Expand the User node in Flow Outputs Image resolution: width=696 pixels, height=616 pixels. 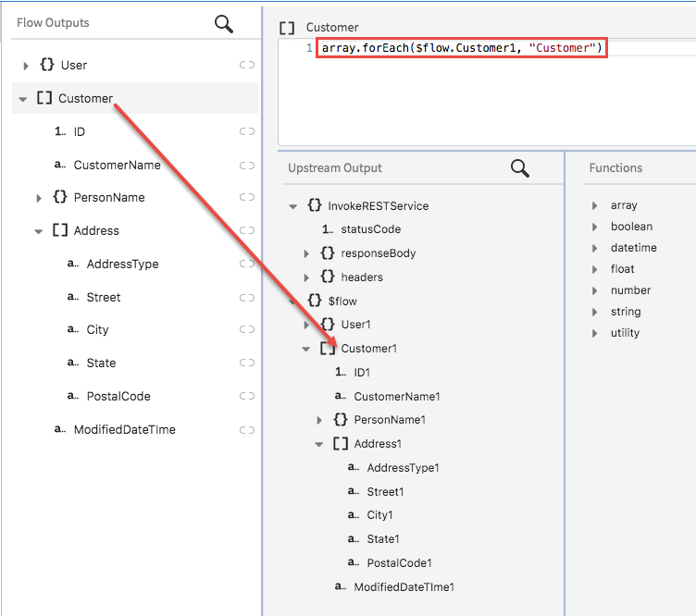(x=25, y=66)
